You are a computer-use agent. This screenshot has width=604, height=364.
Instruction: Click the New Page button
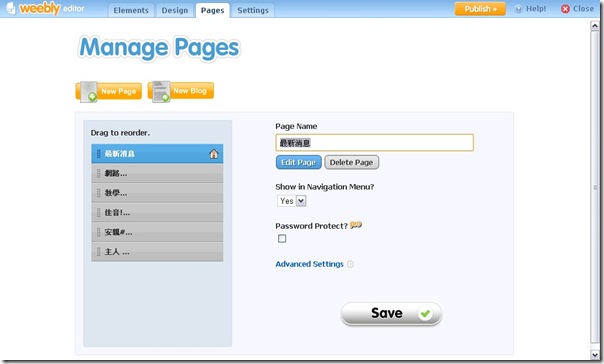[109, 91]
